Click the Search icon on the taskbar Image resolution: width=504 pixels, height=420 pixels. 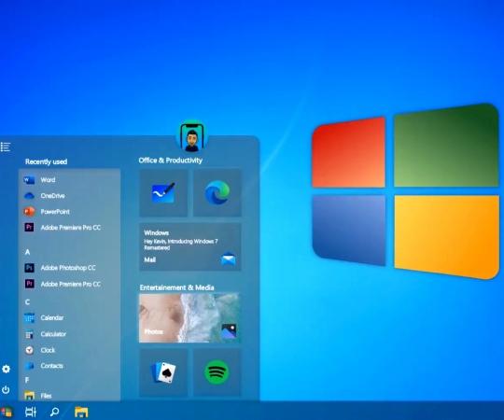(x=55, y=412)
